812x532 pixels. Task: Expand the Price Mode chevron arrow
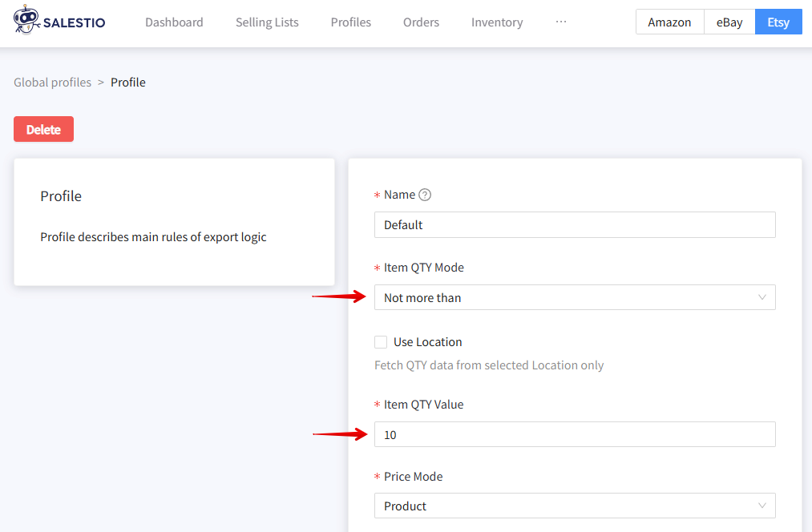(762, 506)
